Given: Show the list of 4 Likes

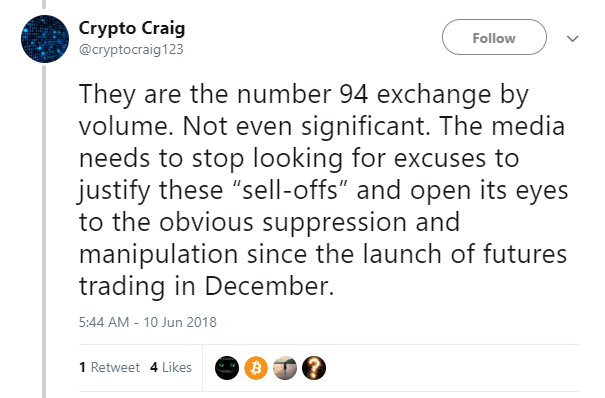Looking at the screenshot, I should [171, 367].
